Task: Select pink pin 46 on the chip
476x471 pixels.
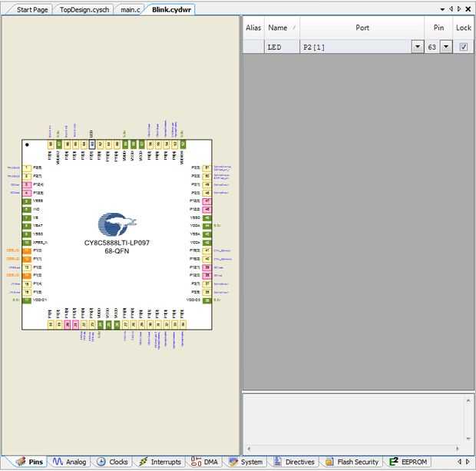Action: coord(207,209)
